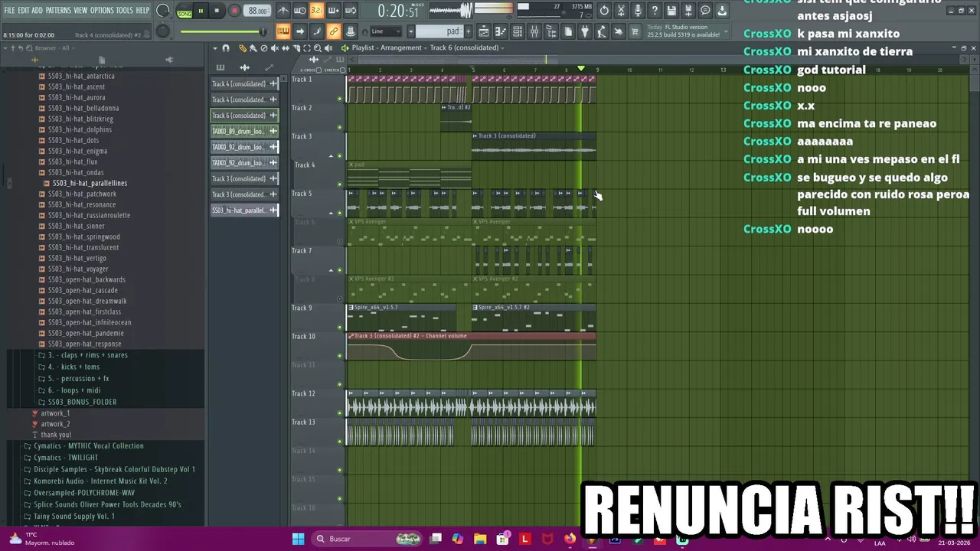Select 'TAIKO_89_drum_loo...' clip in picker
Image resolution: width=980 pixels, height=551 pixels.
244,131
